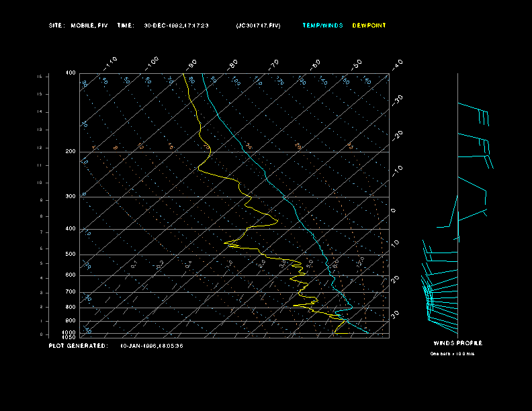
Task: Click the PLOT GENERATED label at bottom
Action: 78,346
